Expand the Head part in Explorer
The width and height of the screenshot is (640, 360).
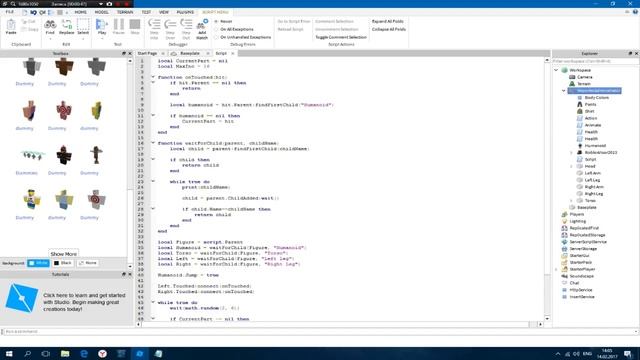click(x=571, y=167)
